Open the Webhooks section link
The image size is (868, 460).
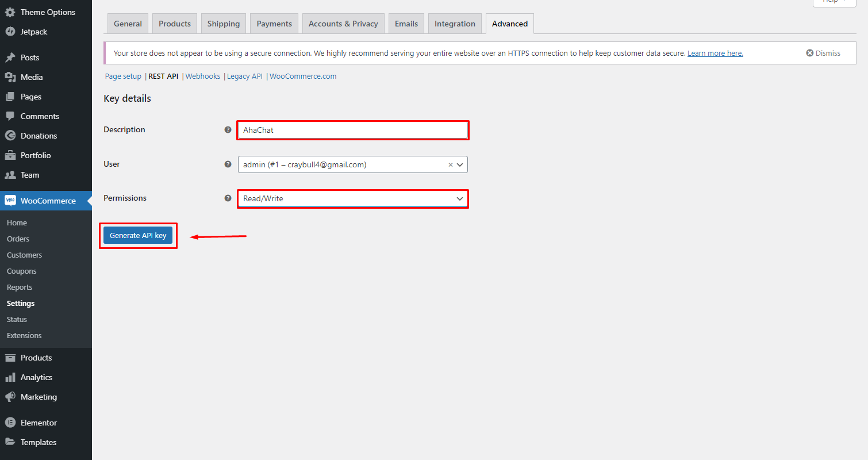tap(203, 76)
